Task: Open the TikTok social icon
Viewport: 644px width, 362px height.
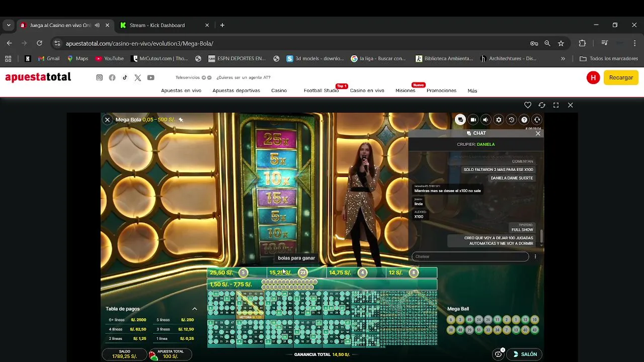Action: (x=125, y=77)
